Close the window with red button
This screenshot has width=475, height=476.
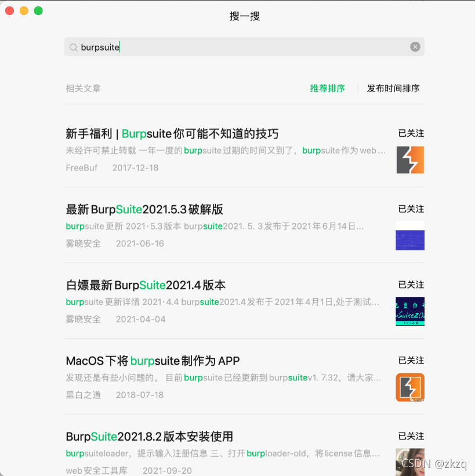click(10, 10)
